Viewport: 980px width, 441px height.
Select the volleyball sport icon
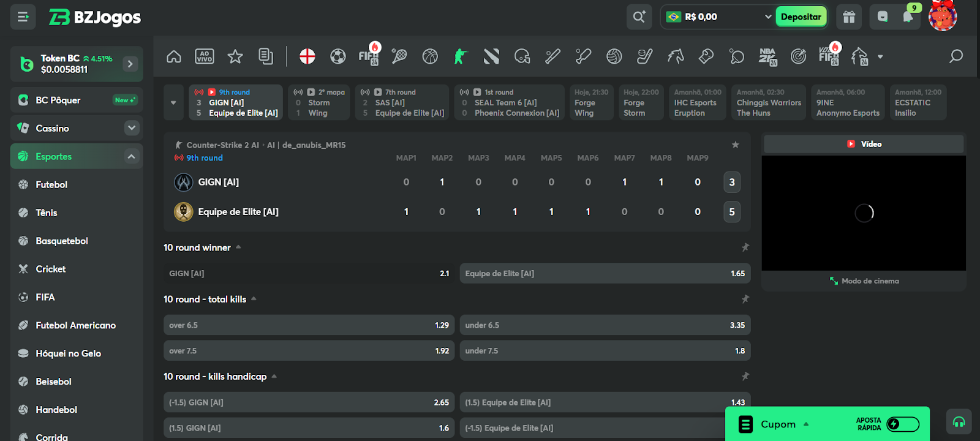pyautogui.click(x=614, y=56)
